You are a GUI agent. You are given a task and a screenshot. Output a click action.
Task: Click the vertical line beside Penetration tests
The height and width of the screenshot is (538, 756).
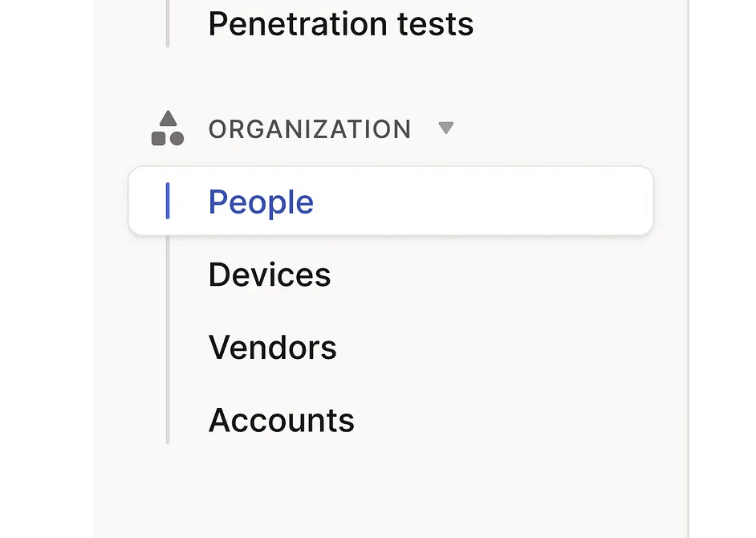168,24
